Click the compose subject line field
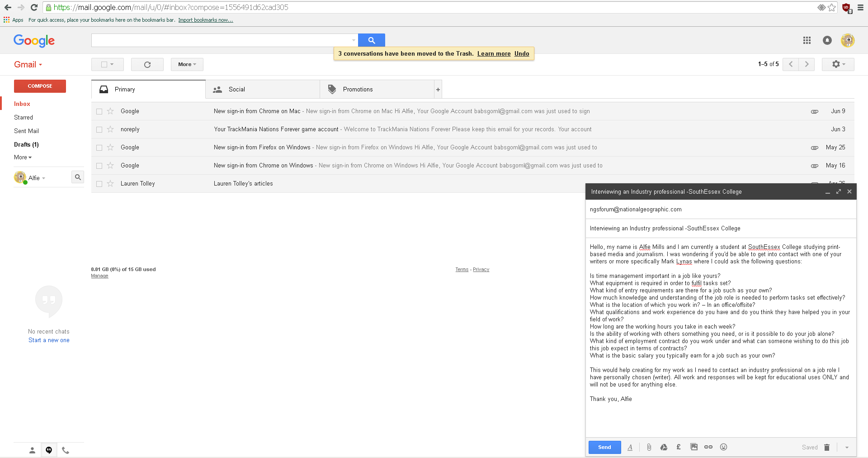Screen dimensions: 868x458 721,229
